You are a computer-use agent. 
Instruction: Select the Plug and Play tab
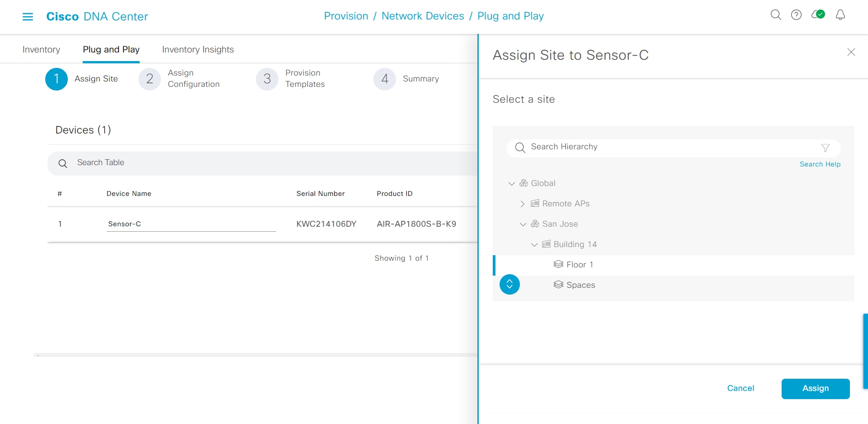pyautogui.click(x=111, y=49)
